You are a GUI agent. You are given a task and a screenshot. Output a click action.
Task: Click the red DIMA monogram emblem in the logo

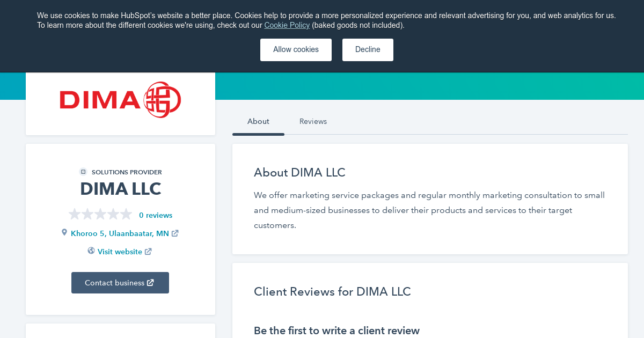[162, 99]
